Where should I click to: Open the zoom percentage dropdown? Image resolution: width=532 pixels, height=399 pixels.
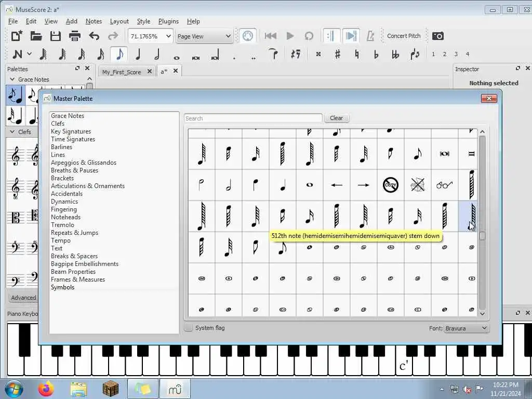click(x=168, y=36)
